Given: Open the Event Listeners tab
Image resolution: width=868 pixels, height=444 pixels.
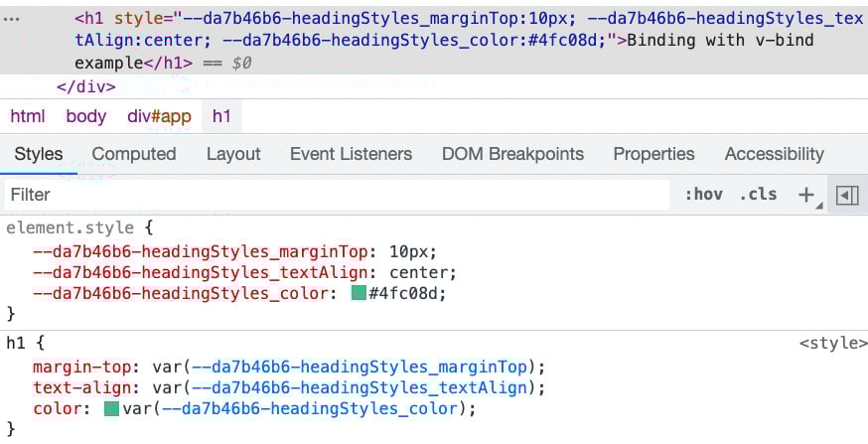Looking at the screenshot, I should click(x=351, y=154).
